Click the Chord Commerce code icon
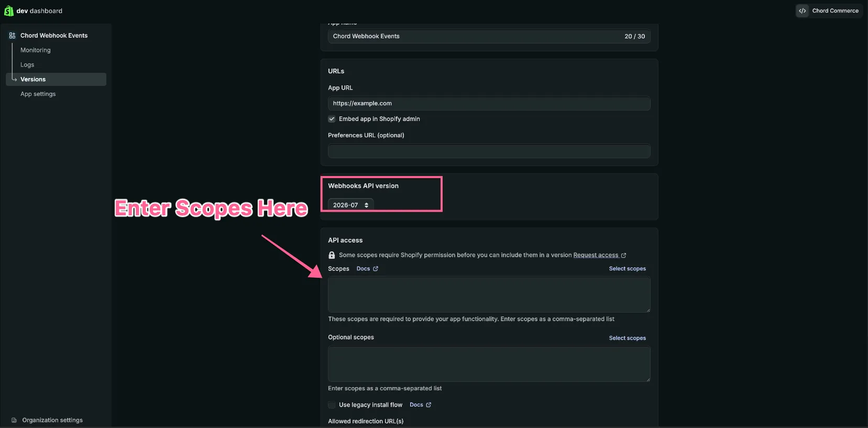The width and height of the screenshot is (868, 428). 802,10
